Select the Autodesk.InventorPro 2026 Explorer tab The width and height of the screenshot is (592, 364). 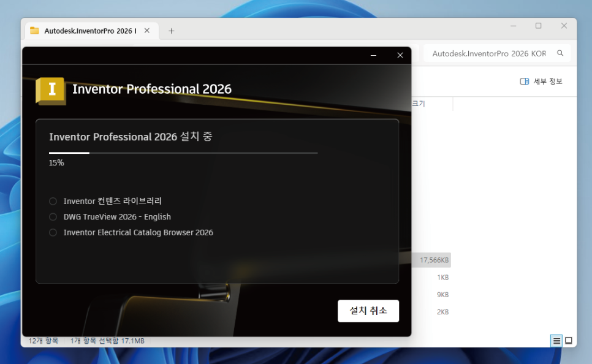91,31
